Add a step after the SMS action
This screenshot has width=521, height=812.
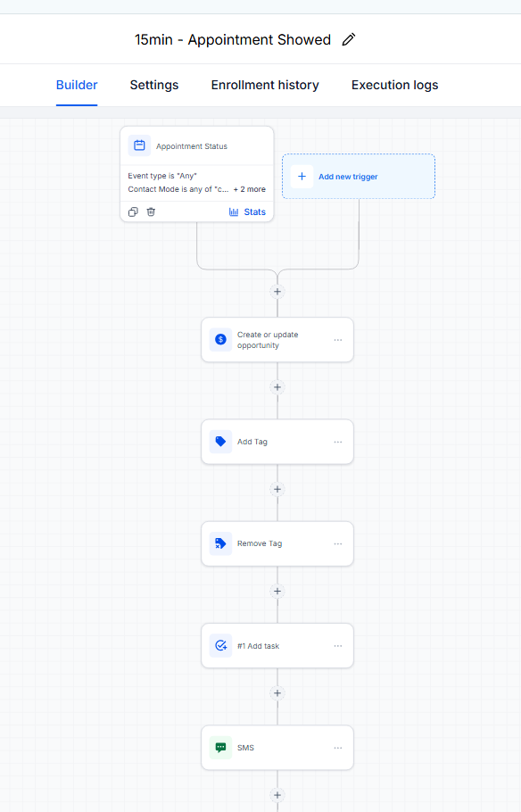click(277, 795)
